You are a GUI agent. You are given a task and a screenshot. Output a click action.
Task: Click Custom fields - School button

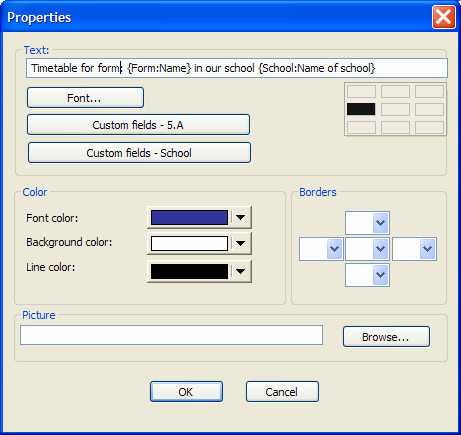139,153
